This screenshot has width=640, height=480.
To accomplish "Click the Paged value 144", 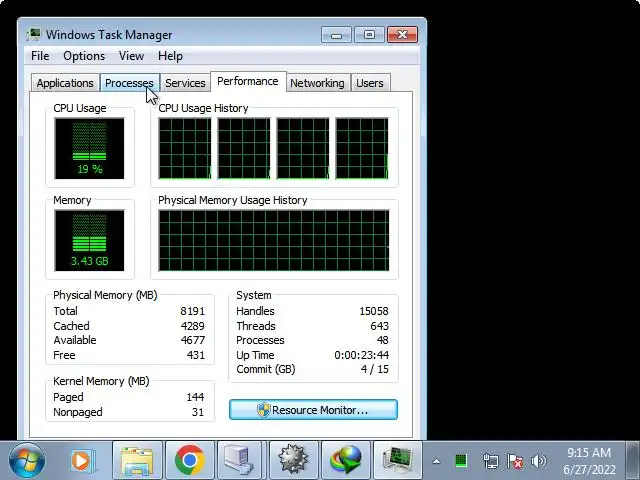I will (195, 397).
